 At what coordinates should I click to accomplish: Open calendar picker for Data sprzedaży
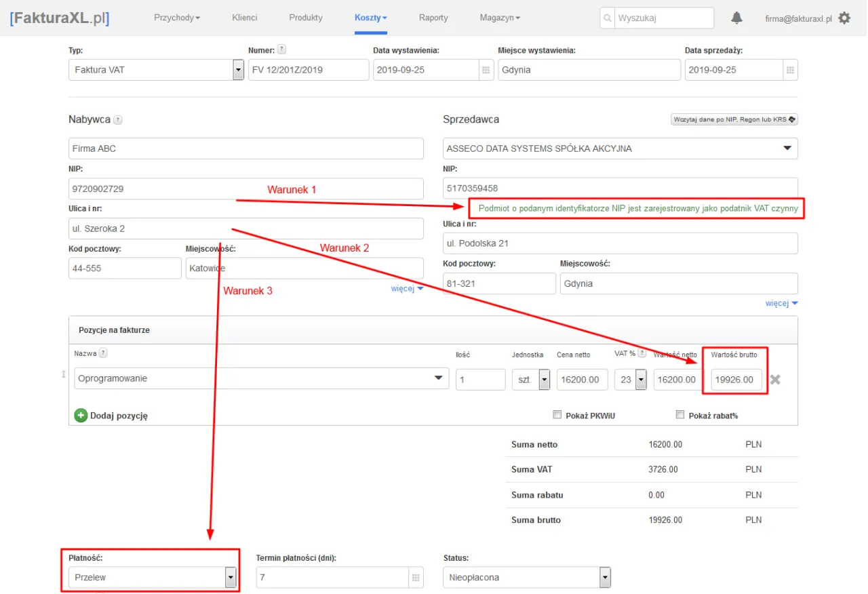pyautogui.click(x=789, y=70)
